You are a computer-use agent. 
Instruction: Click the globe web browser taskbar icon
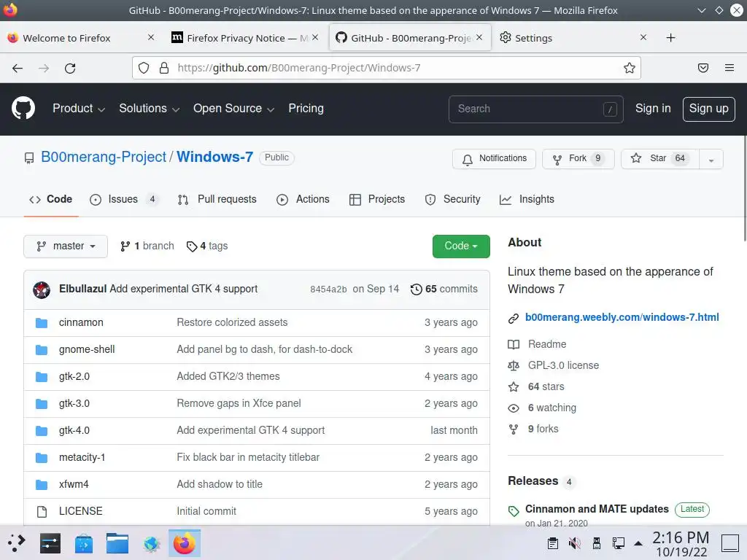[151, 543]
